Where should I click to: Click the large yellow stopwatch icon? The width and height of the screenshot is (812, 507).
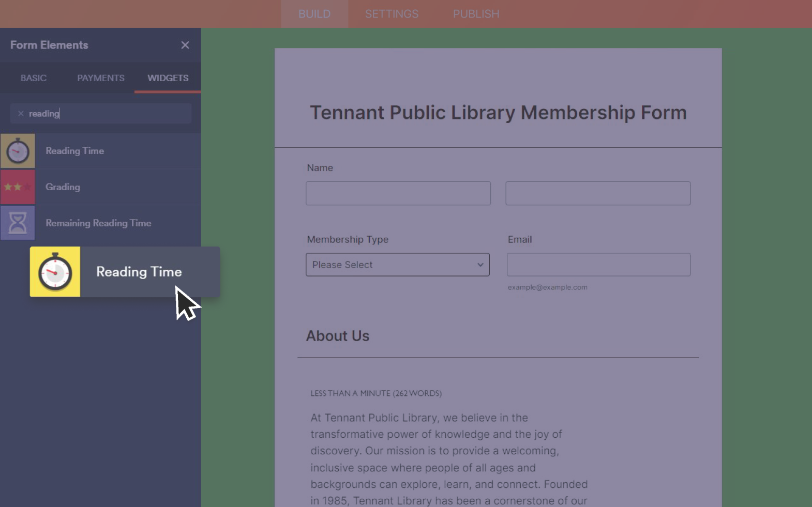(x=55, y=272)
